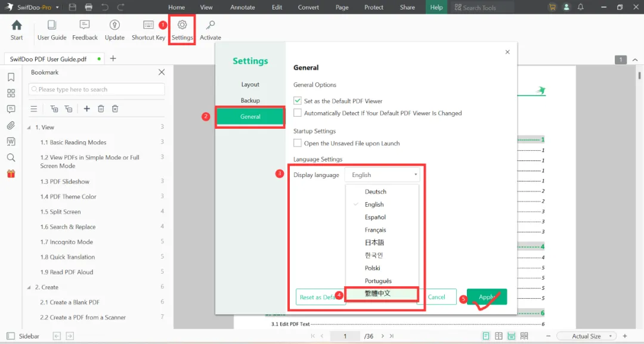
Task: Open the user account icon
Action: pos(566,7)
